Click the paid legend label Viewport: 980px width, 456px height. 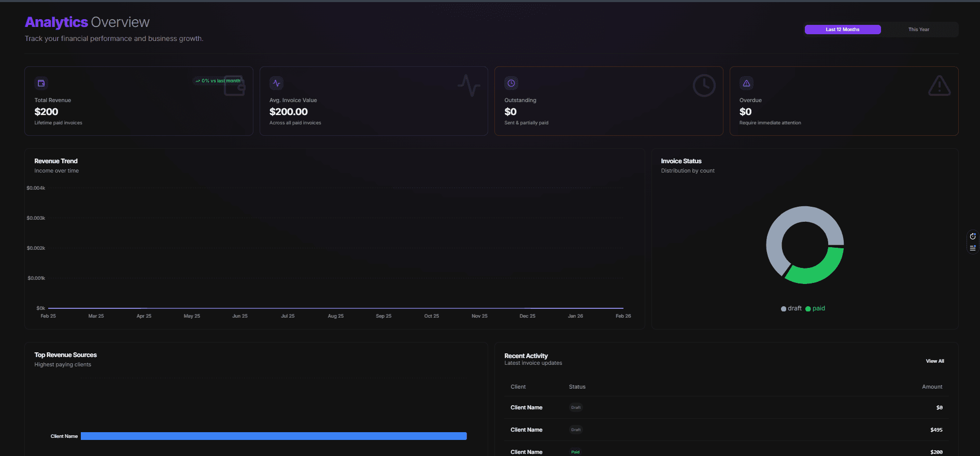[x=819, y=308]
